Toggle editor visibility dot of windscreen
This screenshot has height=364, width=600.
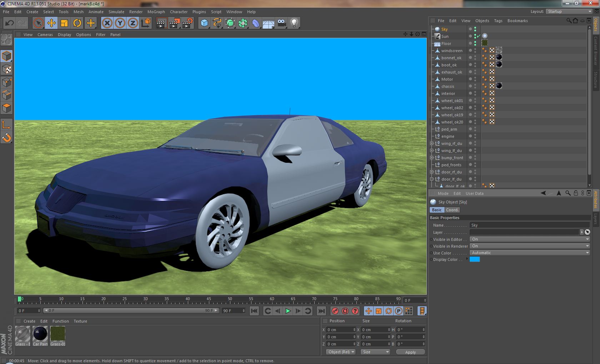[475, 49]
